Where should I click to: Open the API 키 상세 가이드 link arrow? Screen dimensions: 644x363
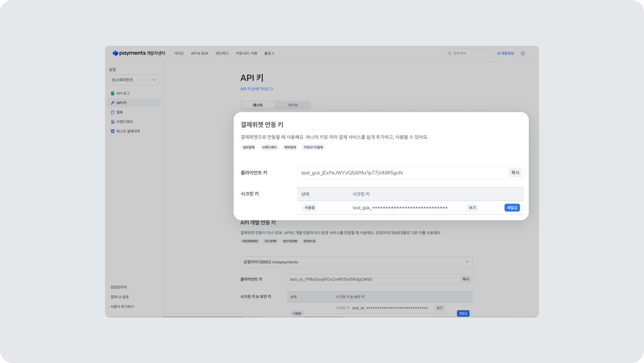(272, 89)
